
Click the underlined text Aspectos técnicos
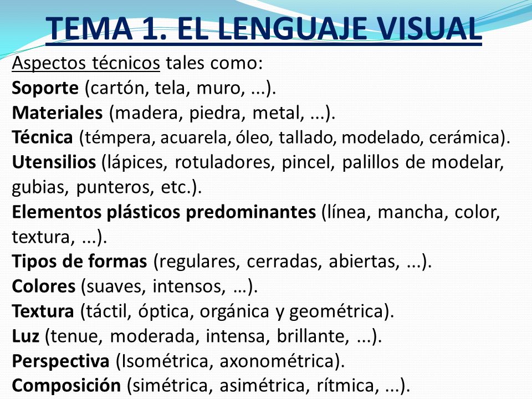86,63
